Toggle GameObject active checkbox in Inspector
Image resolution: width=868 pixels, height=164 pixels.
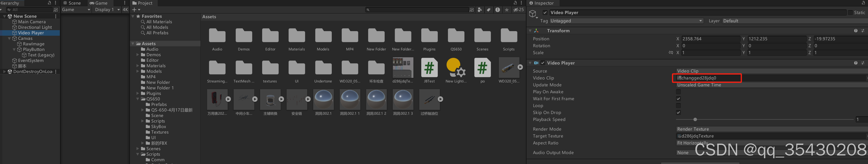pyautogui.click(x=545, y=12)
